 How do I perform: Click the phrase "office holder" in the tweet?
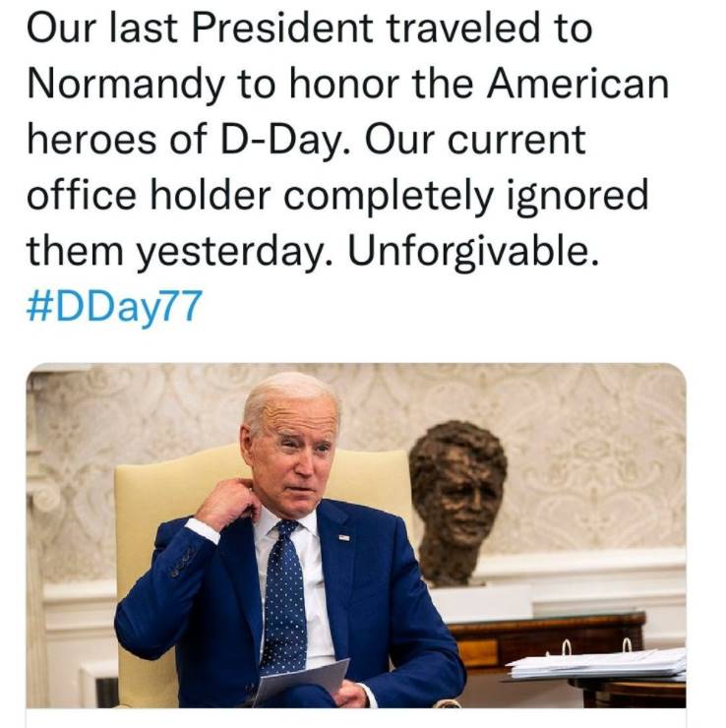tap(149, 195)
